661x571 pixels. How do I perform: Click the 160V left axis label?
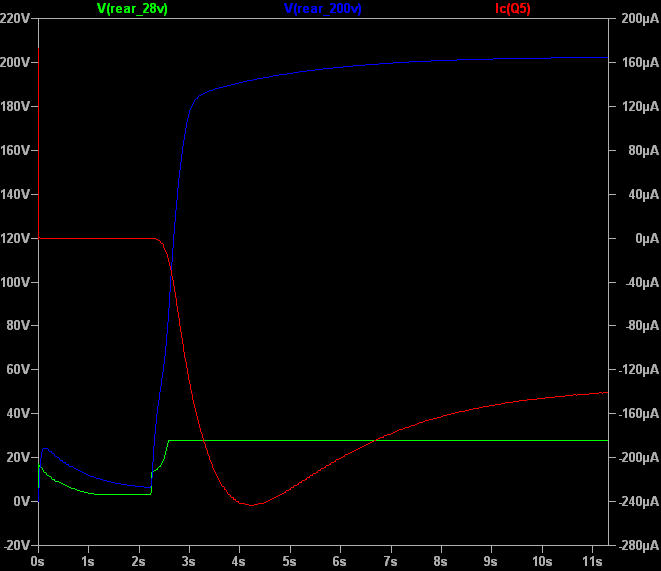click(15, 150)
